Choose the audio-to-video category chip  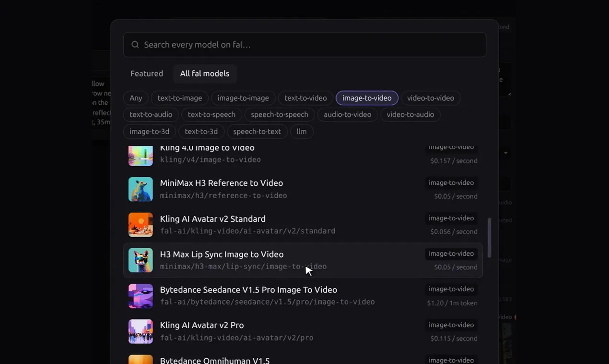point(348,114)
